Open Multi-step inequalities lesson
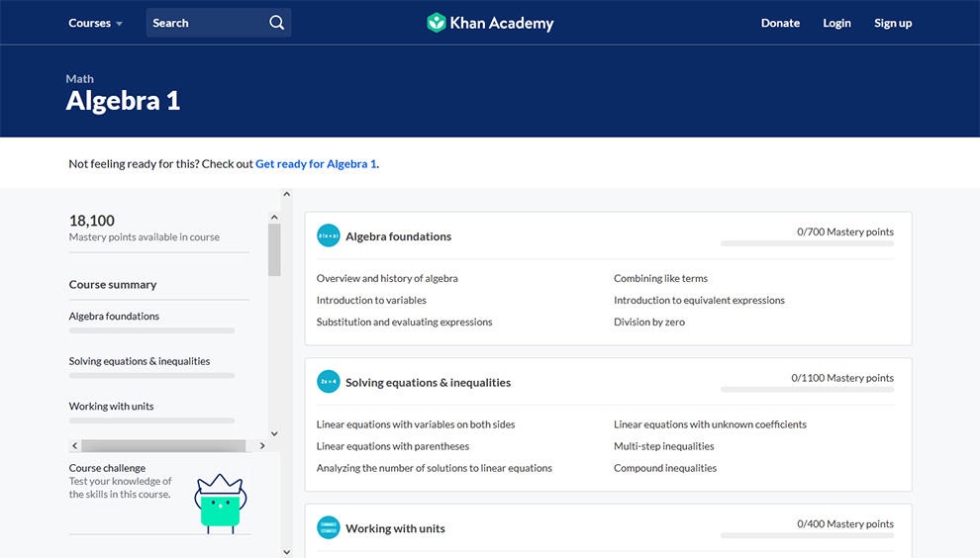 coord(664,446)
